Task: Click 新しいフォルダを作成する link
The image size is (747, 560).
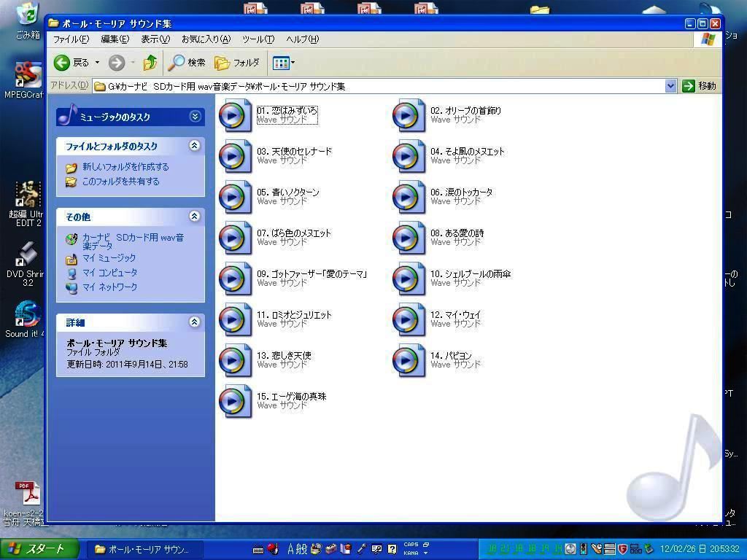Action: [x=125, y=167]
